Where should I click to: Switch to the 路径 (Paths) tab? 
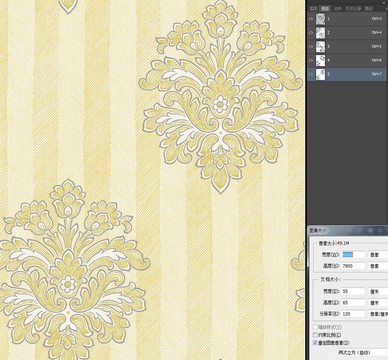(369, 9)
